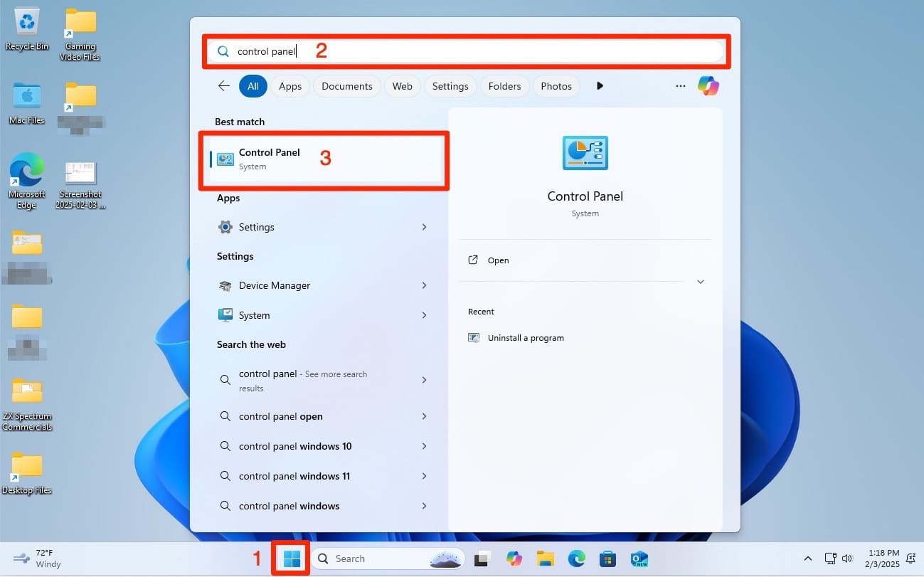Open Outlook (new) from the taskbar
The image size is (924, 577).
[x=639, y=559]
